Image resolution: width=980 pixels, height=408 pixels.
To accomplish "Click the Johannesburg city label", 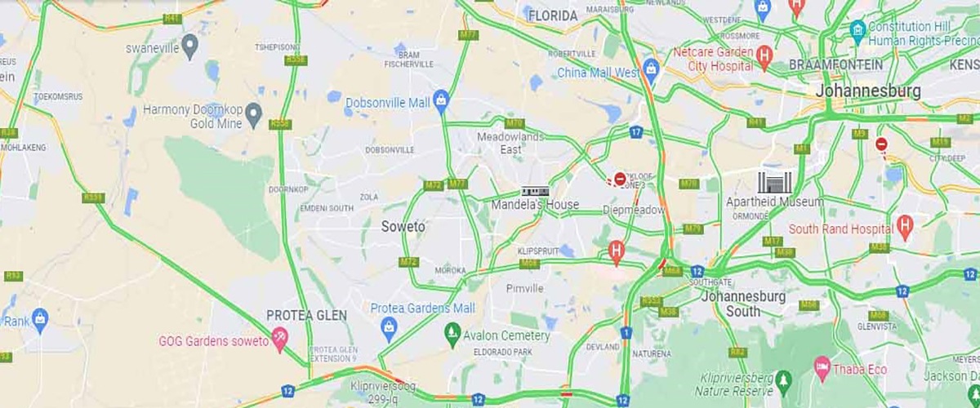I will click(868, 91).
